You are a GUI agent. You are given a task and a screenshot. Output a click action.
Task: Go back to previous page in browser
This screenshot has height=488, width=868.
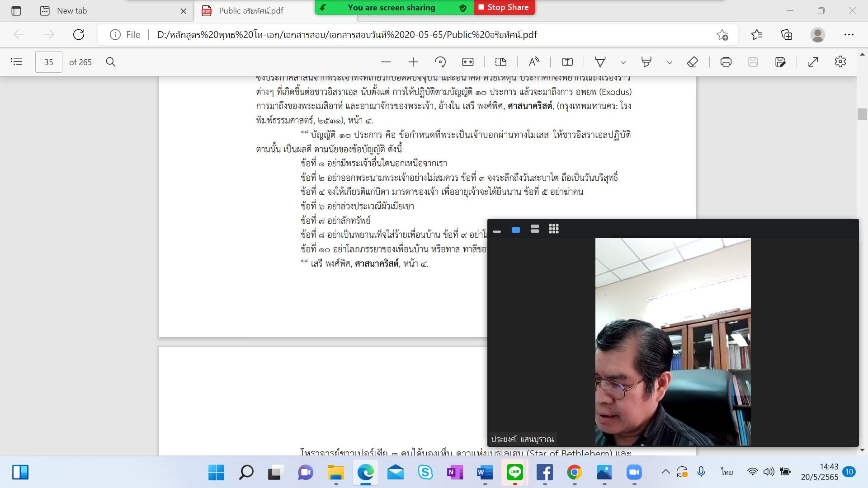coord(19,34)
